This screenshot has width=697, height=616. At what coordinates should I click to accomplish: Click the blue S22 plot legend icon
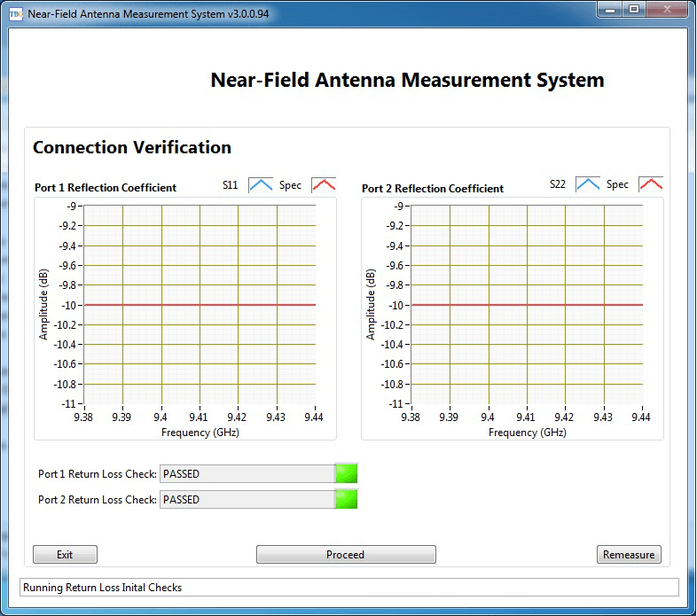588,184
